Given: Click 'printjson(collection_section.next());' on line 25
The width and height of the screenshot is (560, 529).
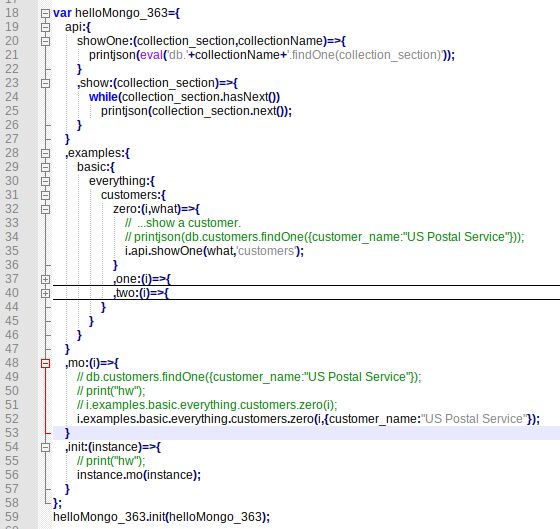Looking at the screenshot, I should (196, 111).
